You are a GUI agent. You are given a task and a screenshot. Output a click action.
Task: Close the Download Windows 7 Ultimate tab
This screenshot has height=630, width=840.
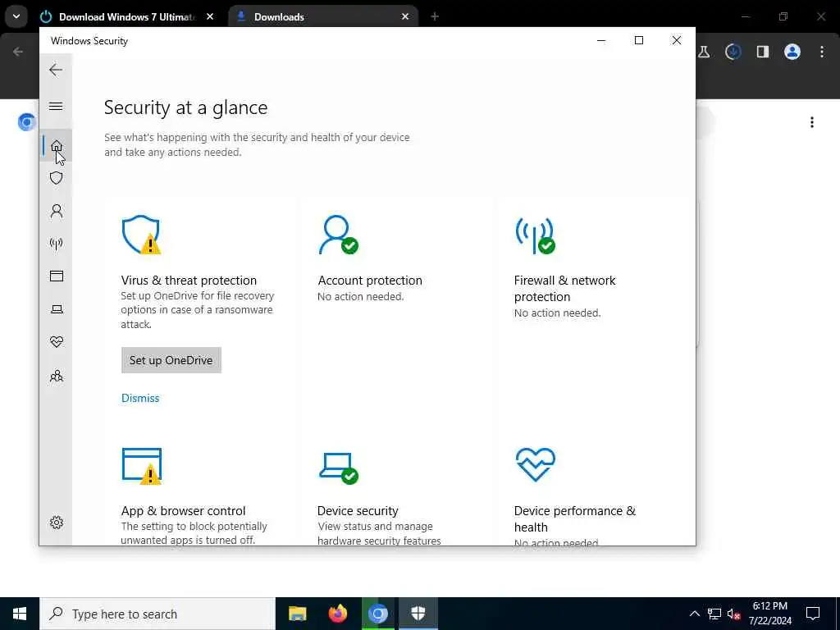coord(210,16)
